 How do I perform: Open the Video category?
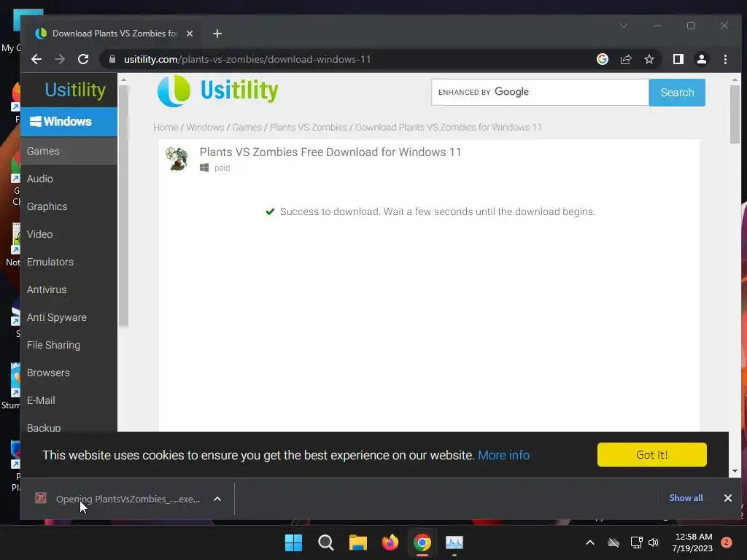click(69, 234)
